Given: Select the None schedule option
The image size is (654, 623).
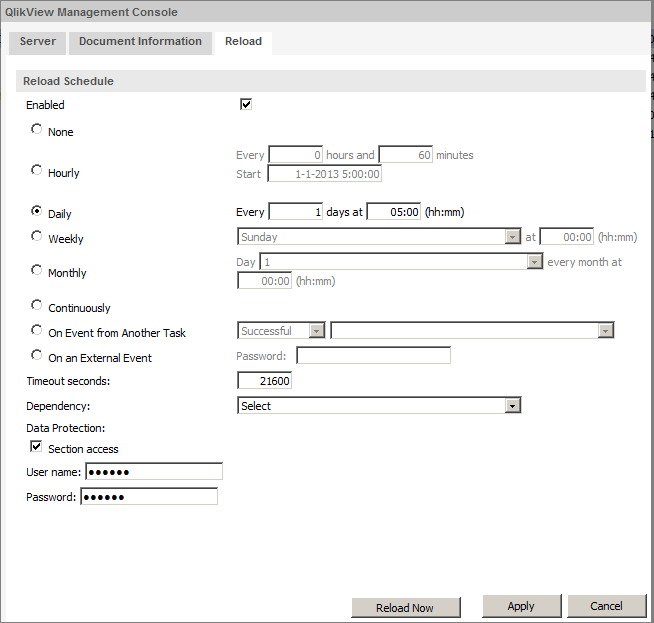Looking at the screenshot, I should point(37,129).
